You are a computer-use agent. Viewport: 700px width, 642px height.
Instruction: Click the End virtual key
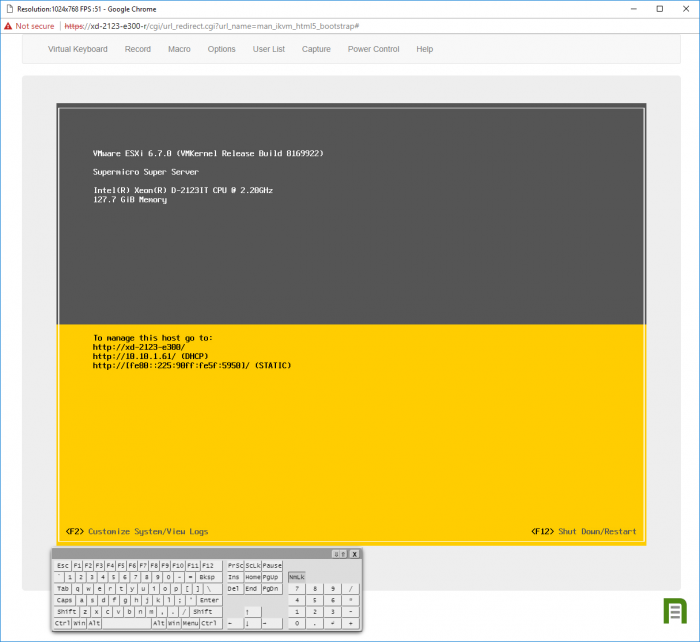click(x=253, y=589)
